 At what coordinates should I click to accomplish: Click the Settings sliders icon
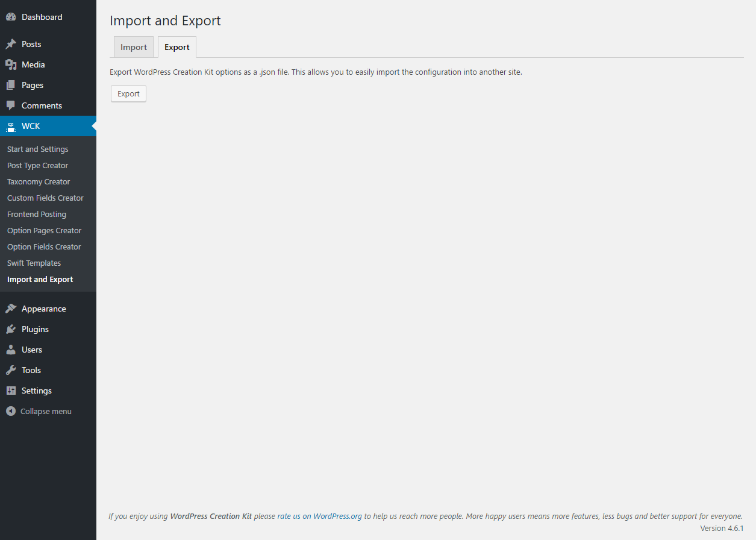11,391
